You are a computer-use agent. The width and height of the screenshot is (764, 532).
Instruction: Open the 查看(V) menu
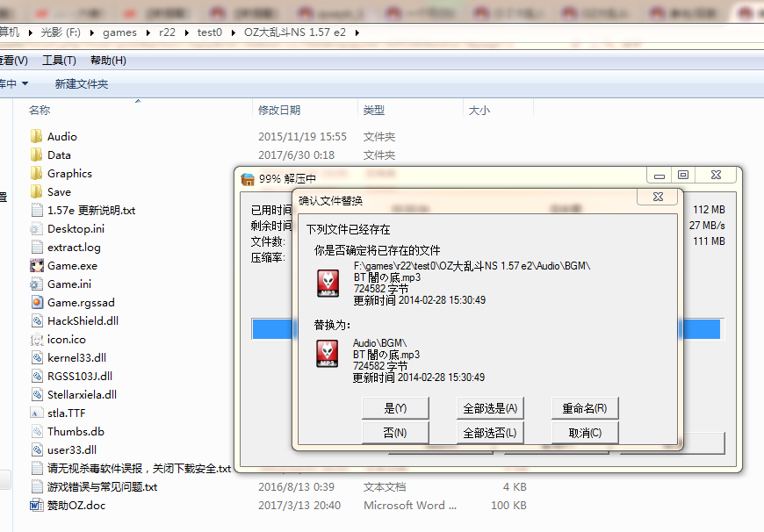coord(14,61)
